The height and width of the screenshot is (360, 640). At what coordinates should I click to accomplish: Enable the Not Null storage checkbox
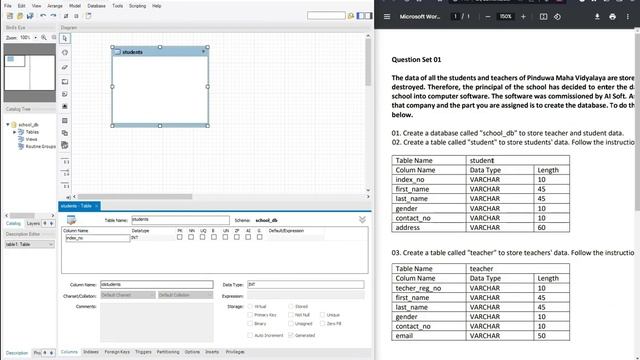(x=291, y=315)
